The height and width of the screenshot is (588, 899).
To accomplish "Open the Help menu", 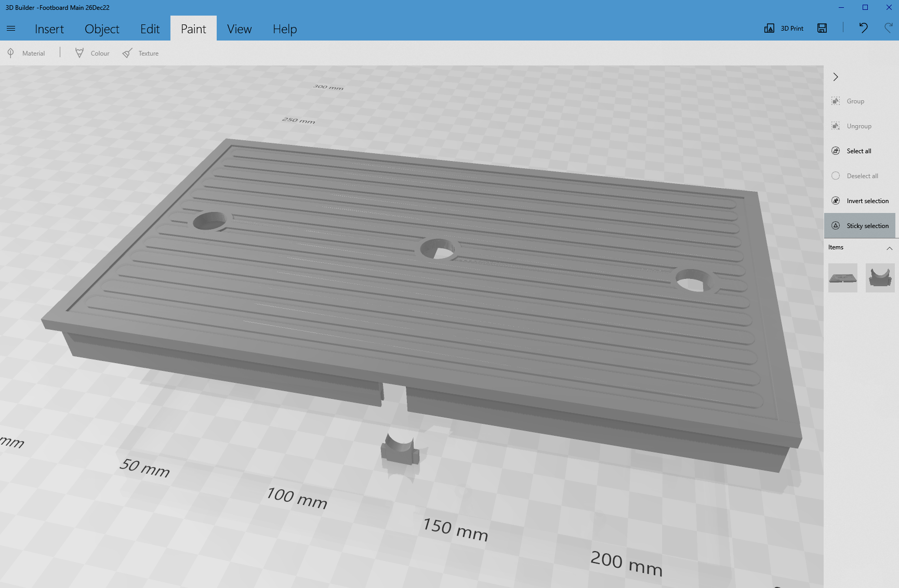I will click(284, 29).
